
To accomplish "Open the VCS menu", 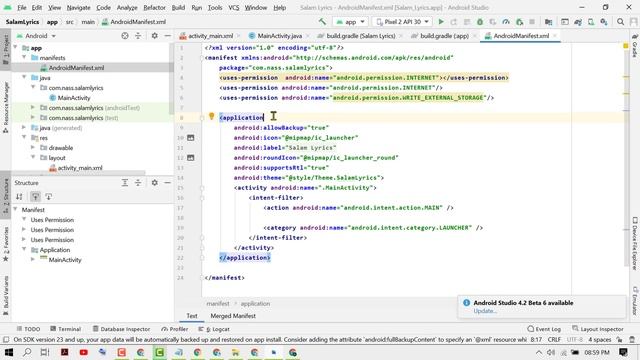I will (233, 7).
